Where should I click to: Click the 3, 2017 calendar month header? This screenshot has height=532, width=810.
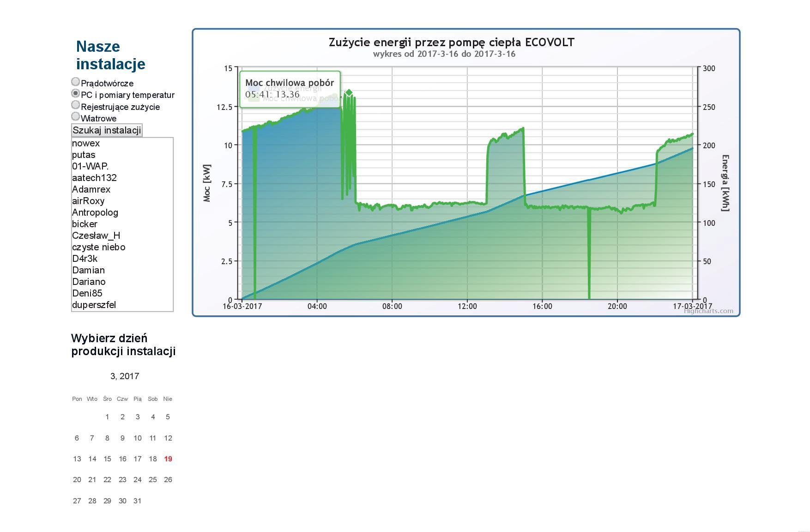pos(125,376)
